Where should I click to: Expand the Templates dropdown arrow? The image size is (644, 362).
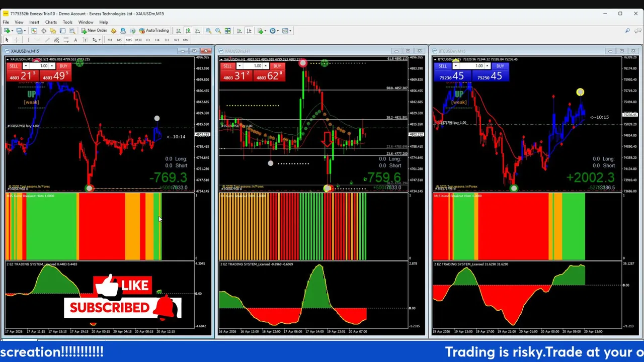290,31
